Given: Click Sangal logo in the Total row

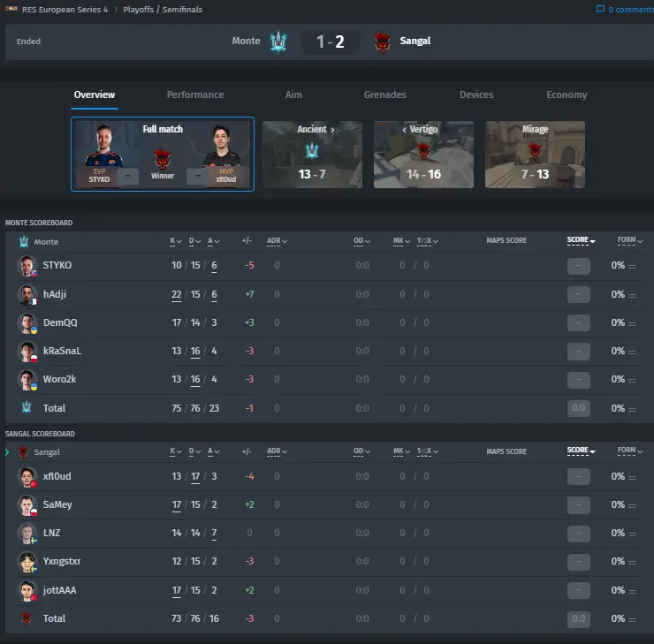Looking at the screenshot, I should [27, 618].
